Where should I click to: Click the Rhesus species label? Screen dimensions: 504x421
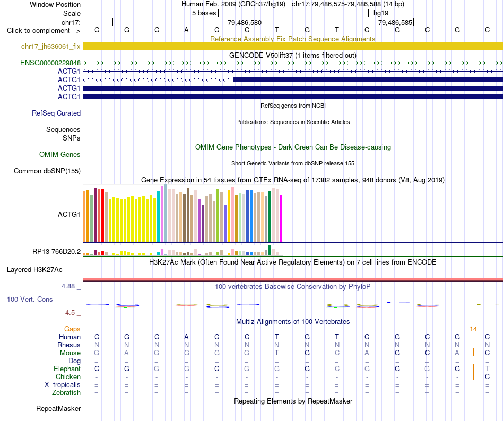(x=69, y=345)
